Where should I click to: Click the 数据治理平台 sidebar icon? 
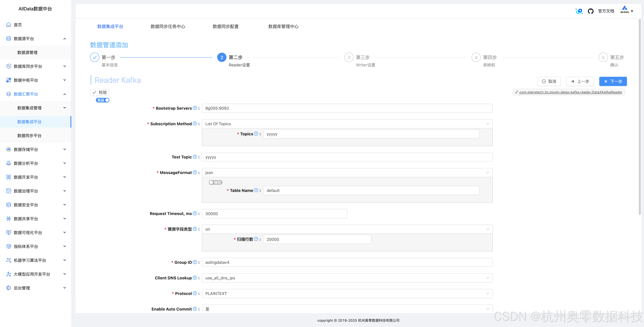pos(9,191)
